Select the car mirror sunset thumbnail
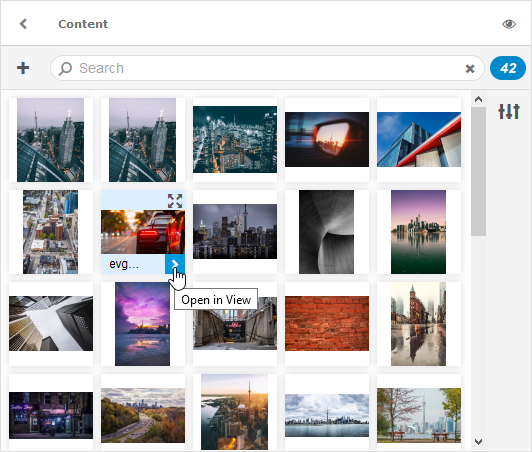532x452 pixels. click(327, 139)
